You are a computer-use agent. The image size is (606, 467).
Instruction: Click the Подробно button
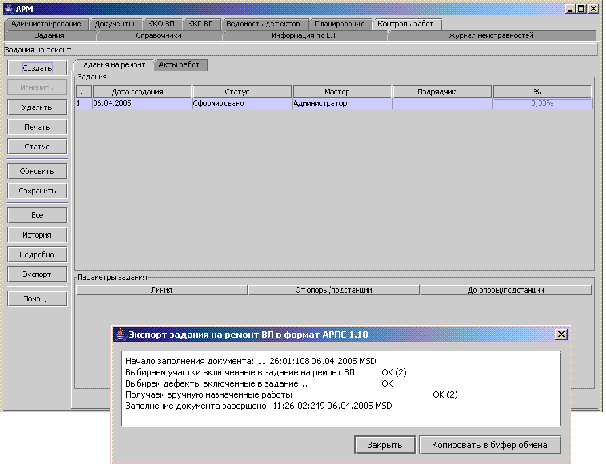click(37, 254)
